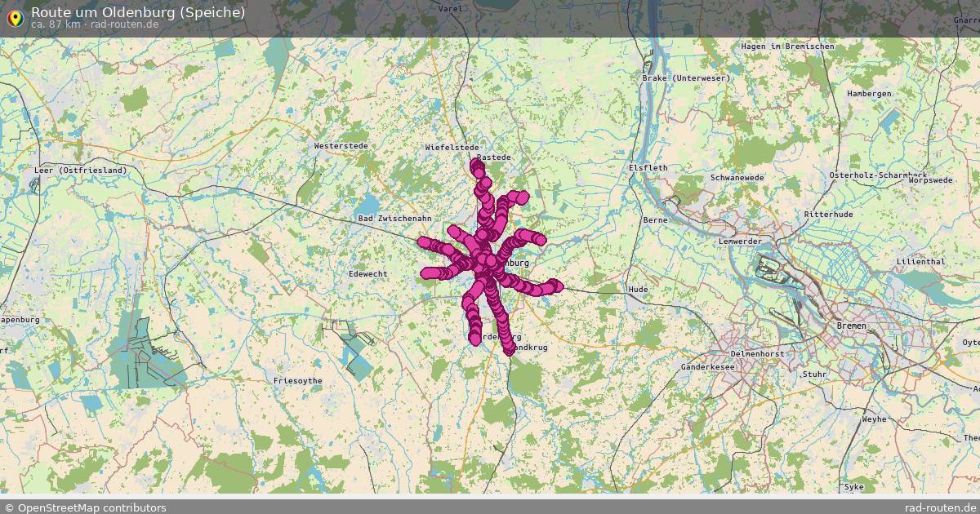This screenshot has width=980, height=514.
Task: Click the Oldenburg city label
Action: tap(511, 263)
